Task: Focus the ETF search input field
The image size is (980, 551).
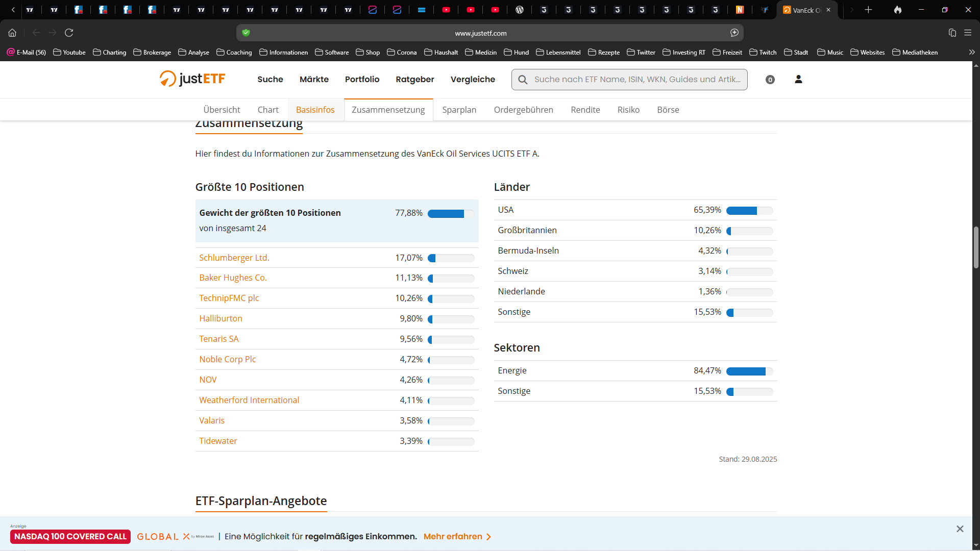Action: [x=636, y=79]
